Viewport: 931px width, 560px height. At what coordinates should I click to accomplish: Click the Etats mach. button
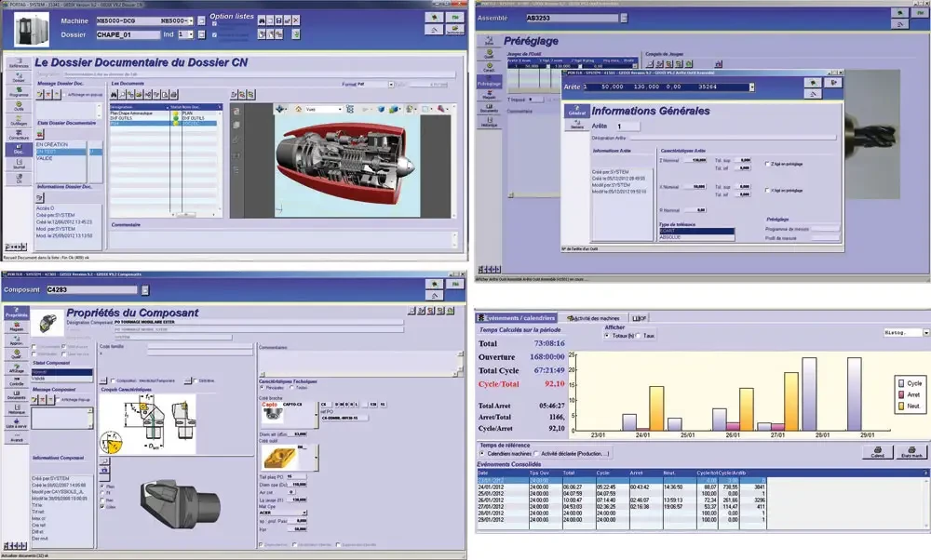tap(912, 453)
